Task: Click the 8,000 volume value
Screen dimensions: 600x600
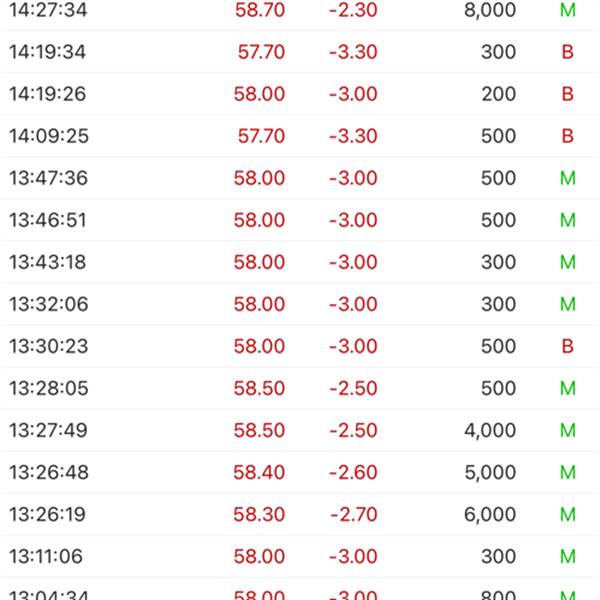Action: (x=490, y=10)
